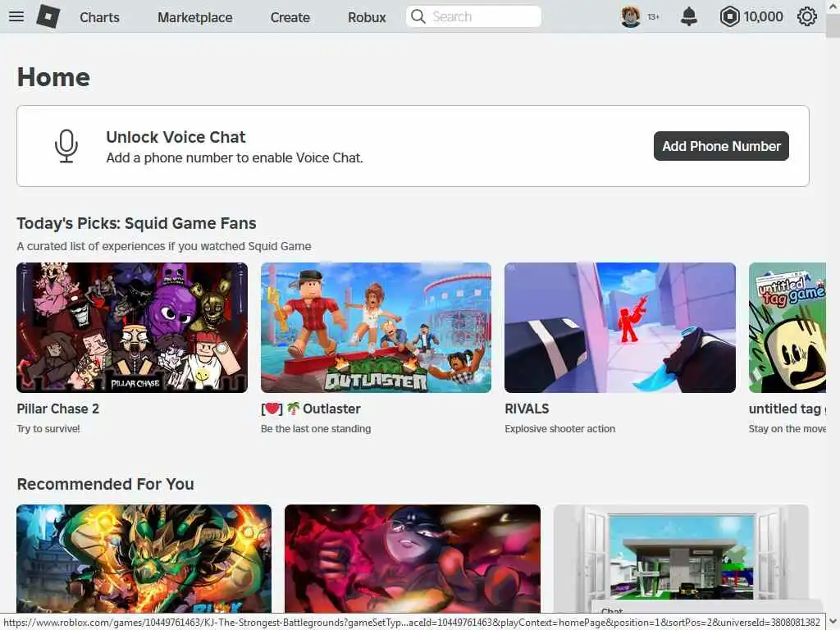Click the Recommended For You heading
The image size is (840, 630).
[x=106, y=484]
